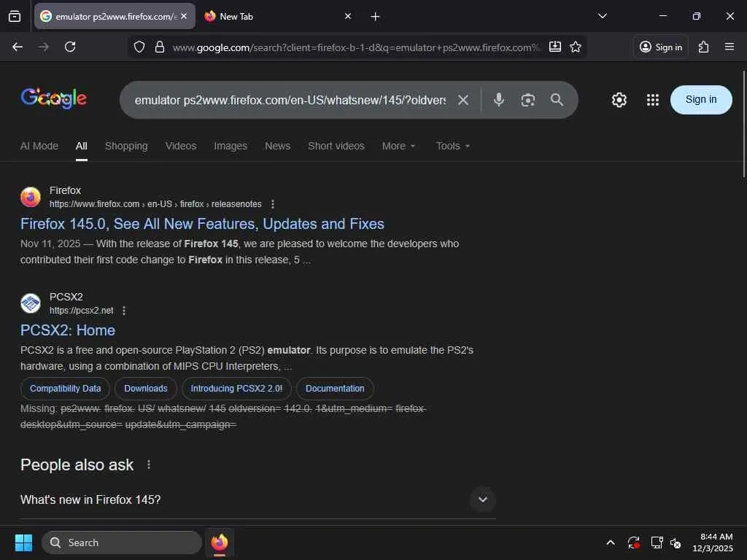Open Firefox 145.0 release notes link
747x560 pixels.
[203, 224]
